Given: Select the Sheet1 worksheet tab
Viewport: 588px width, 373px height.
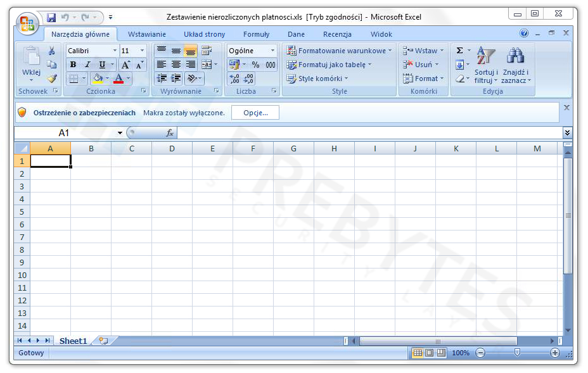Looking at the screenshot, I should pyautogui.click(x=73, y=341).
